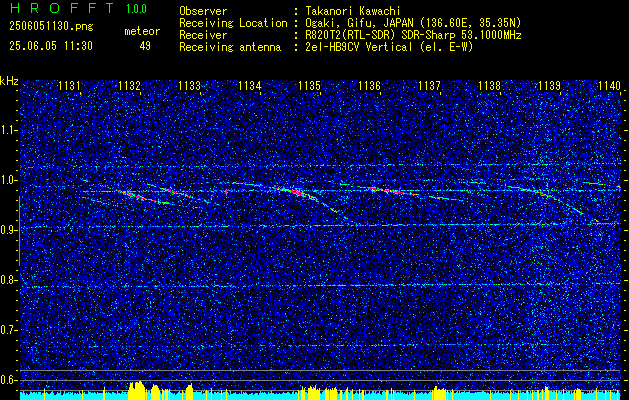This screenshot has height=400, width=629.
Task: Click the meteor count value 49
Action: coord(145,46)
